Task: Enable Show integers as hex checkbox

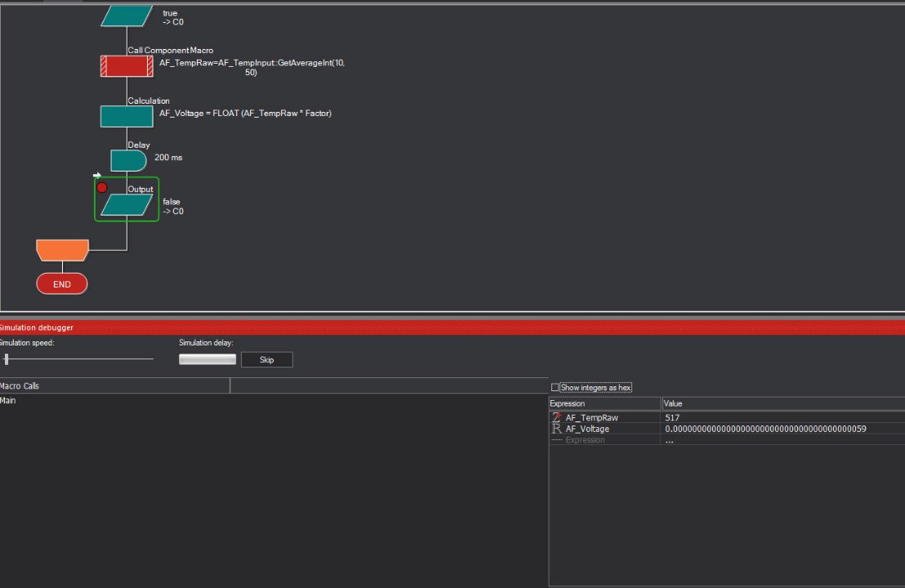Action: coord(555,387)
